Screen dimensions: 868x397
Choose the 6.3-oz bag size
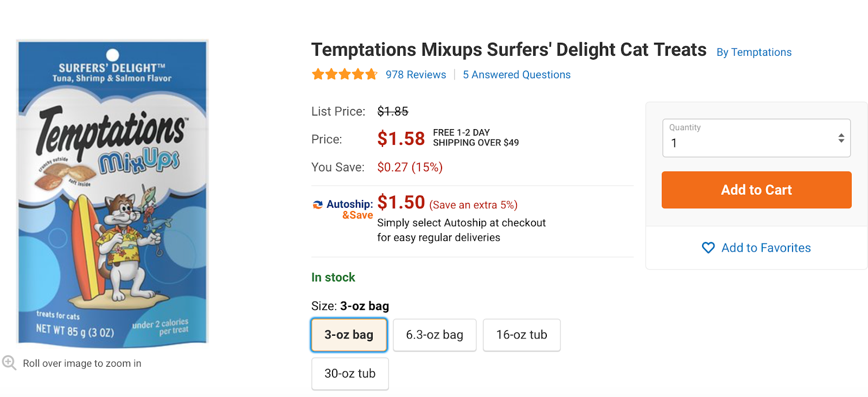point(435,335)
